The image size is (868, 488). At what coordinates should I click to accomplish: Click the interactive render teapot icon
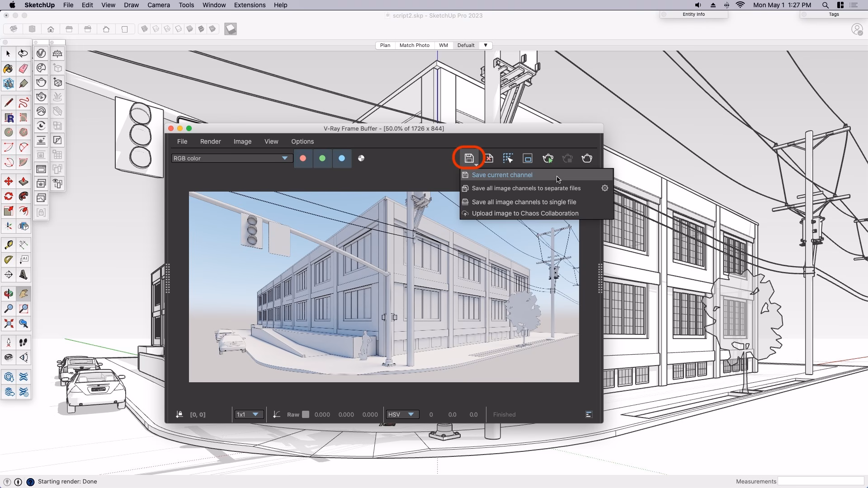click(x=41, y=97)
